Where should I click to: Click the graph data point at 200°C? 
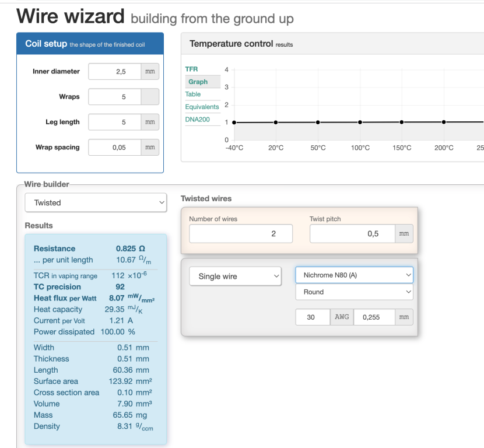444,122
